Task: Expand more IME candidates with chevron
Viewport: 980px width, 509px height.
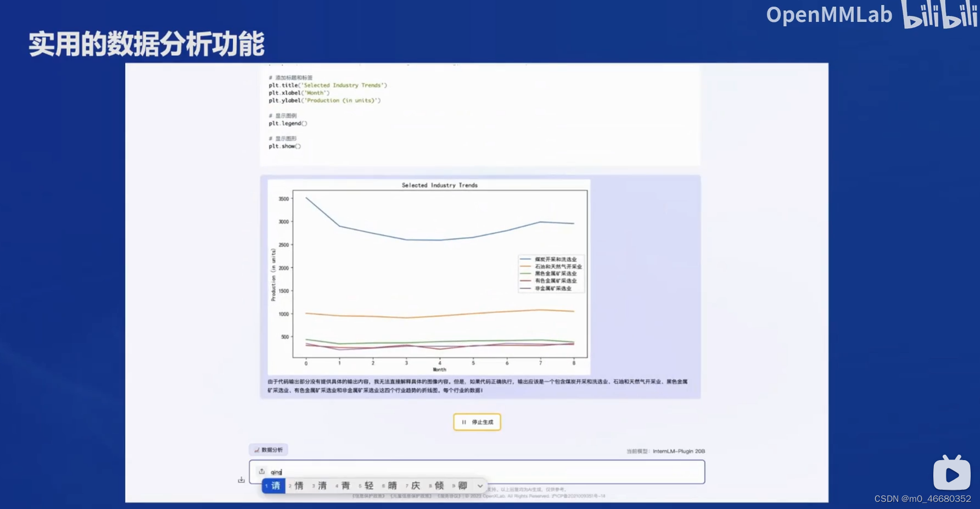Action: coord(480,486)
